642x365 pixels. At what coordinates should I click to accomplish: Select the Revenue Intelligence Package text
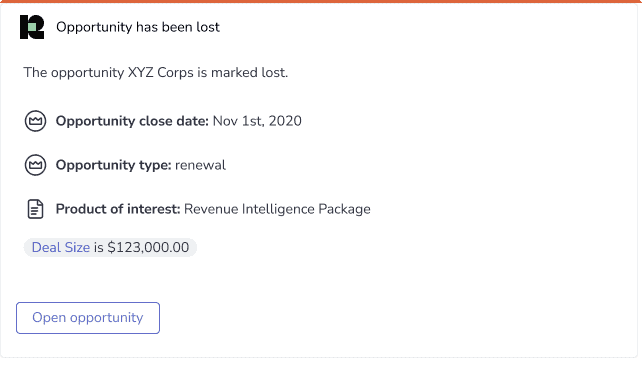tap(277, 209)
